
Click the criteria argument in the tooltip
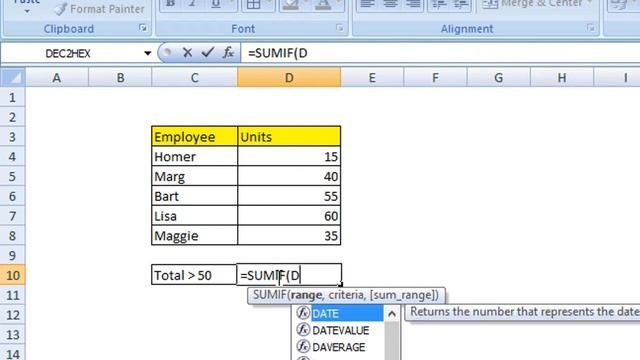(x=346, y=295)
